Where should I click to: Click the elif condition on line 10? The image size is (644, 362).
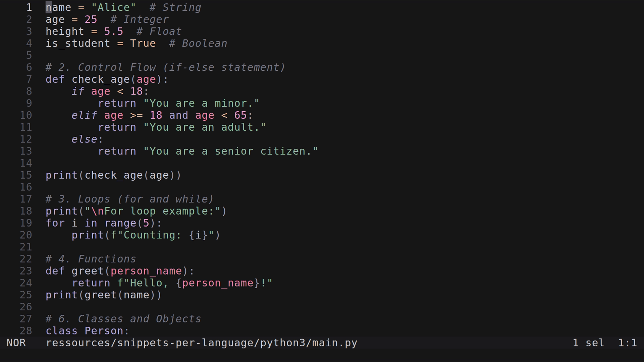[161, 115]
